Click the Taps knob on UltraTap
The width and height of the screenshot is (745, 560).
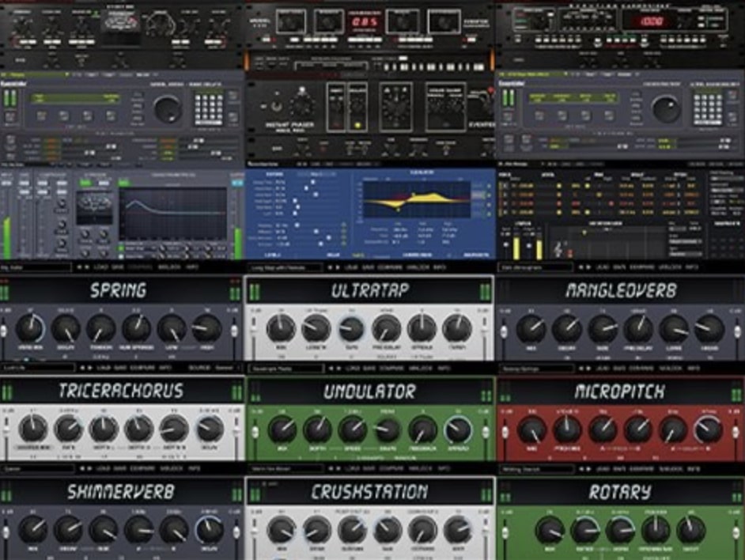tap(351, 328)
